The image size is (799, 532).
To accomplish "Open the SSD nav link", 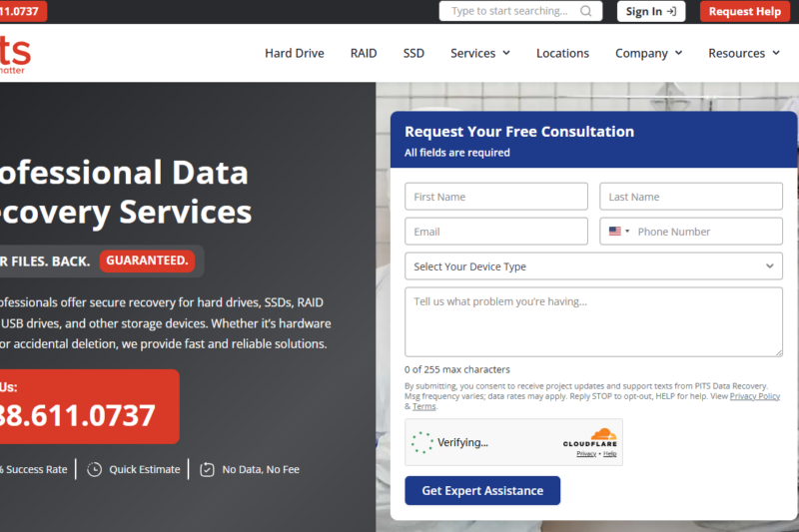I will click(x=413, y=53).
